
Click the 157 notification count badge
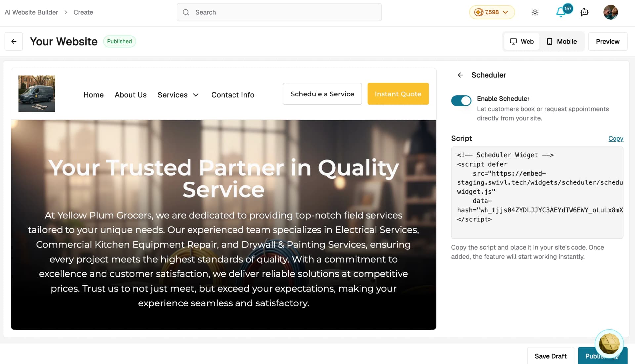click(x=568, y=9)
